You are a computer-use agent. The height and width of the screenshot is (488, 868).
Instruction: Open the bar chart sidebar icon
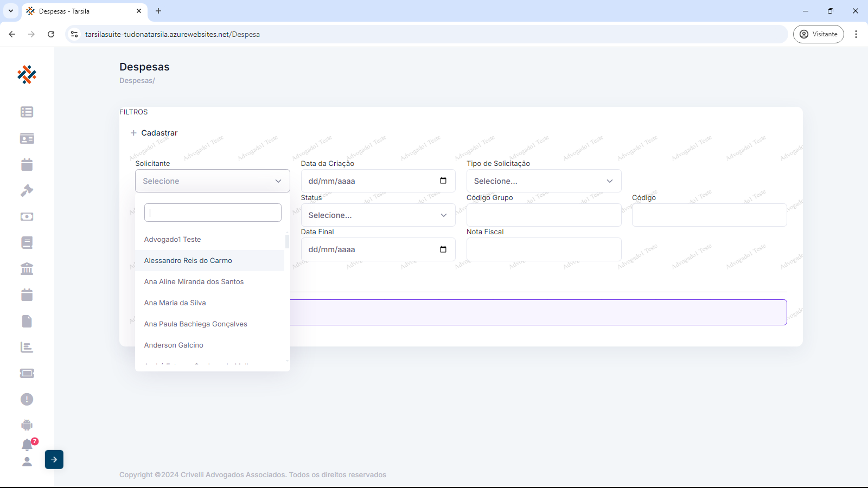27,347
